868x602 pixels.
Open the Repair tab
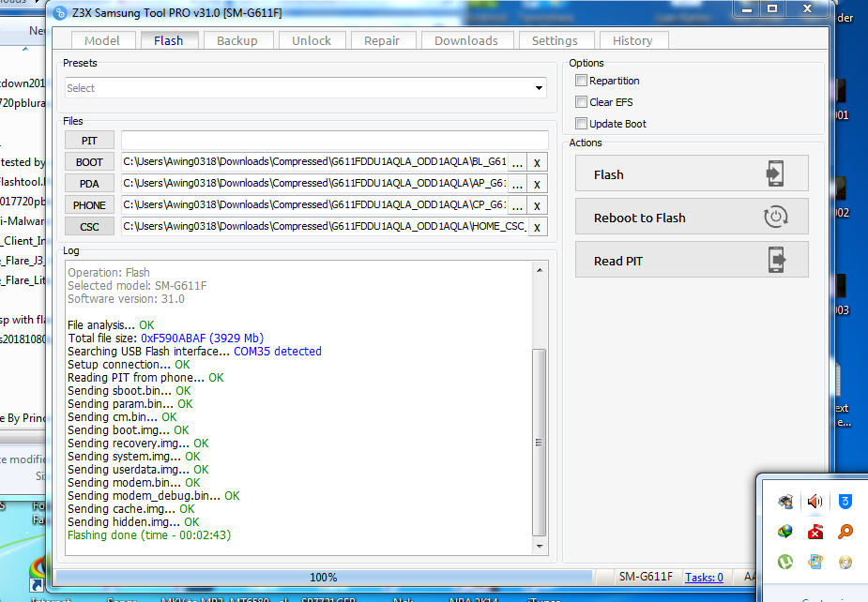382,40
